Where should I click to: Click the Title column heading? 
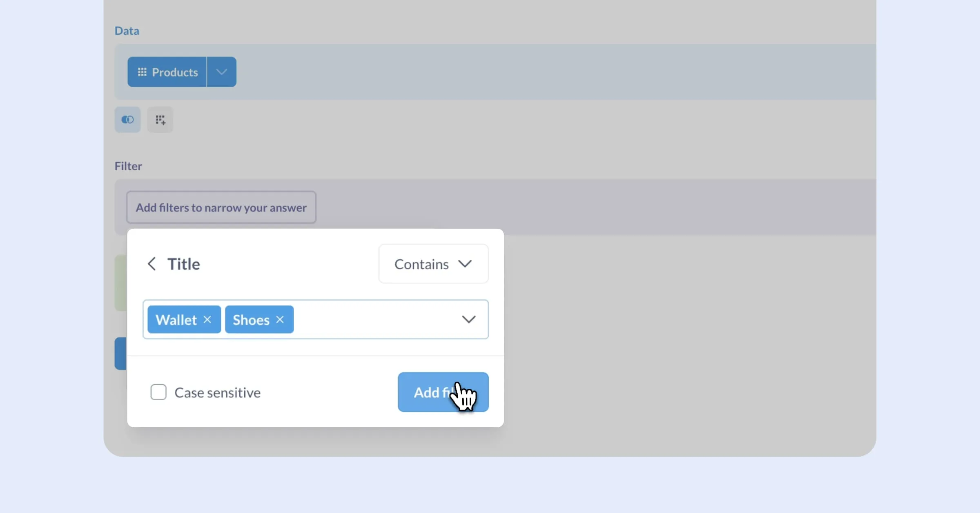click(184, 264)
